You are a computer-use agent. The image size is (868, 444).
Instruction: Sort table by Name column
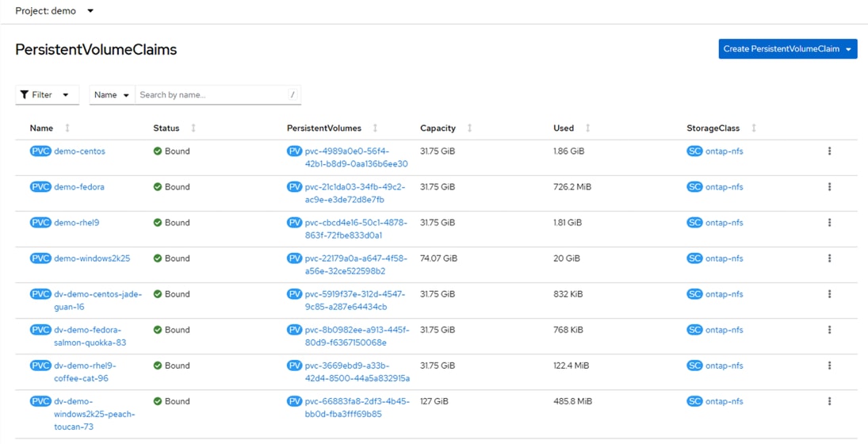41,128
